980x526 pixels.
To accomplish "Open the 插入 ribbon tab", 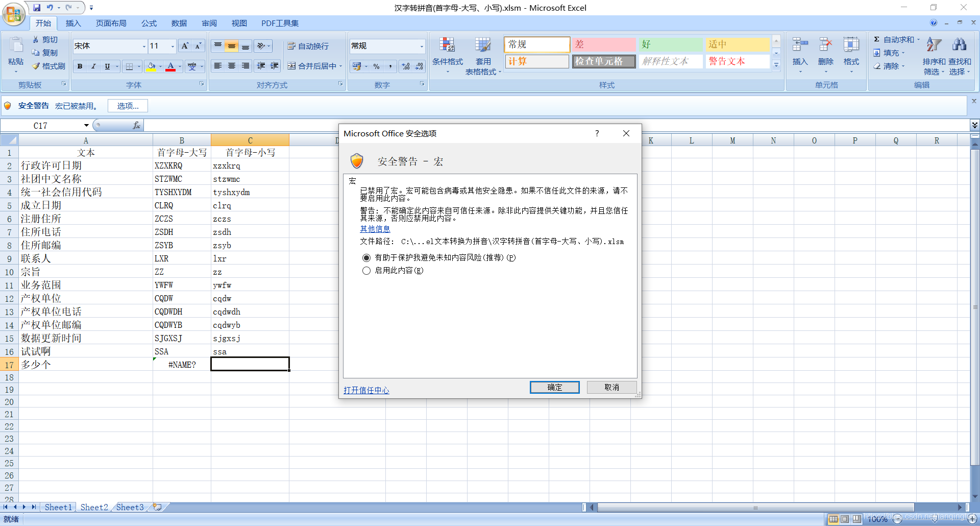I will (x=73, y=23).
